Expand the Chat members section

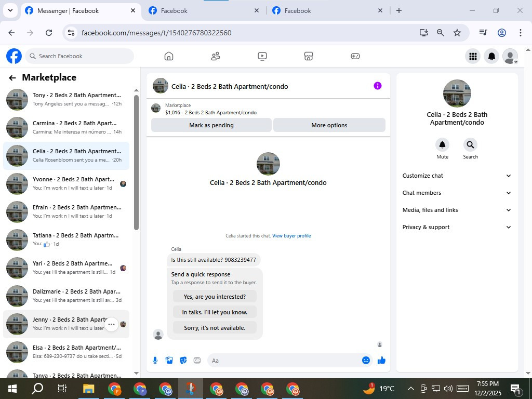pyautogui.click(x=457, y=193)
